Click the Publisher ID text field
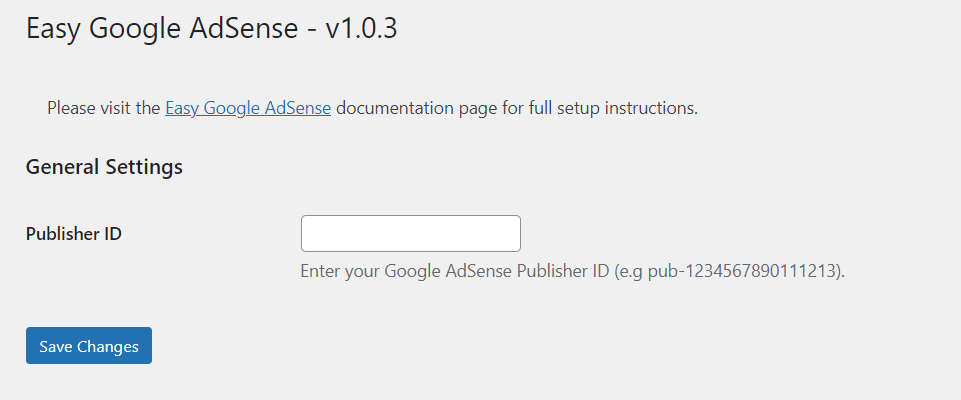The image size is (961, 400). pos(410,234)
